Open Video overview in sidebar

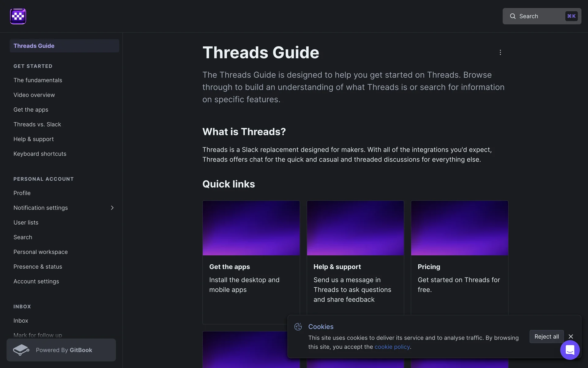[34, 95]
